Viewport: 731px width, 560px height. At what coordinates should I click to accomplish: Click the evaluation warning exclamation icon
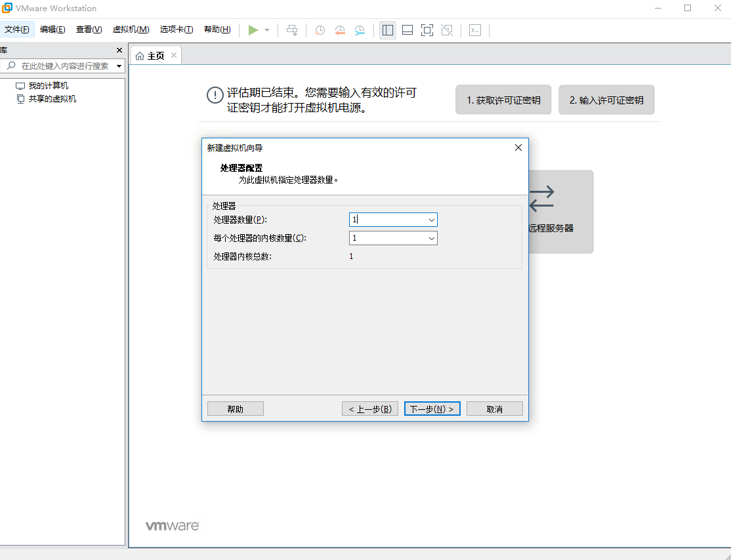215,96
